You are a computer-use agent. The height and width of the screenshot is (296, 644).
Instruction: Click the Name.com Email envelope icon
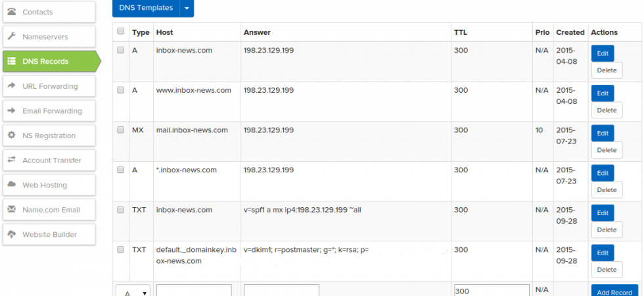click(12, 209)
